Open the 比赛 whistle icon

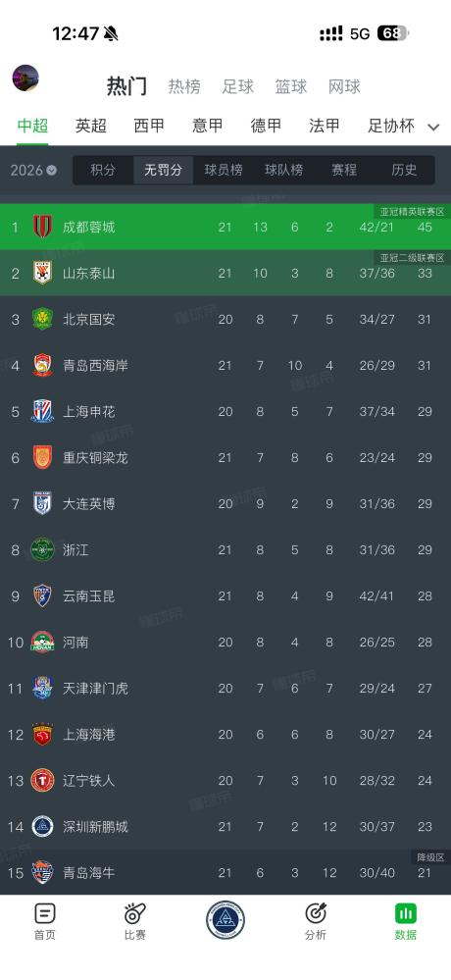[135, 913]
